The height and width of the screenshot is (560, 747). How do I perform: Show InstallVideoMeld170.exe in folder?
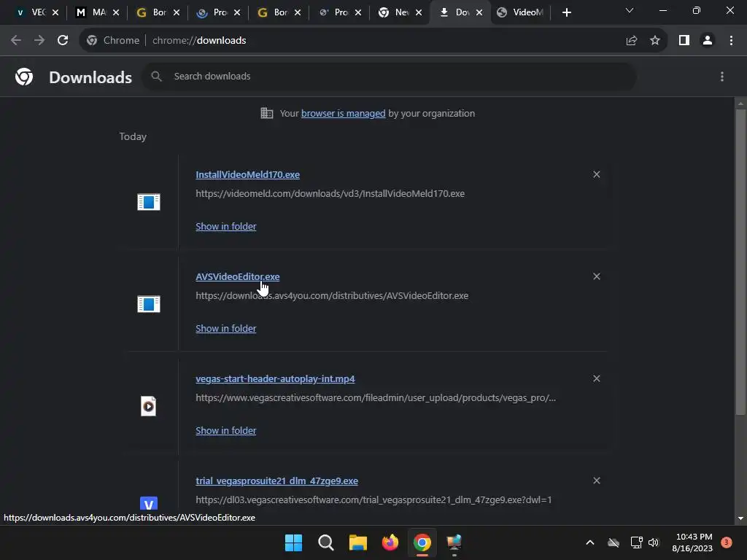[226, 227]
